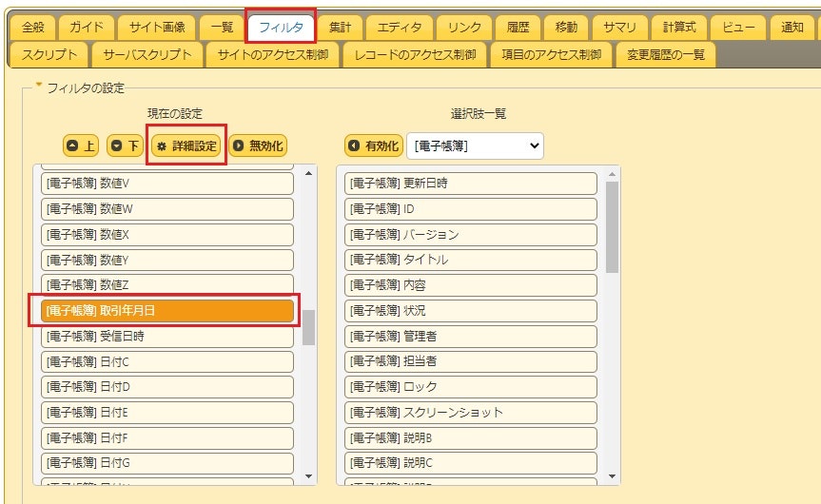Click options list scrollbar thumb
Viewport: 821px width, 504px height.
pyautogui.click(x=612, y=227)
